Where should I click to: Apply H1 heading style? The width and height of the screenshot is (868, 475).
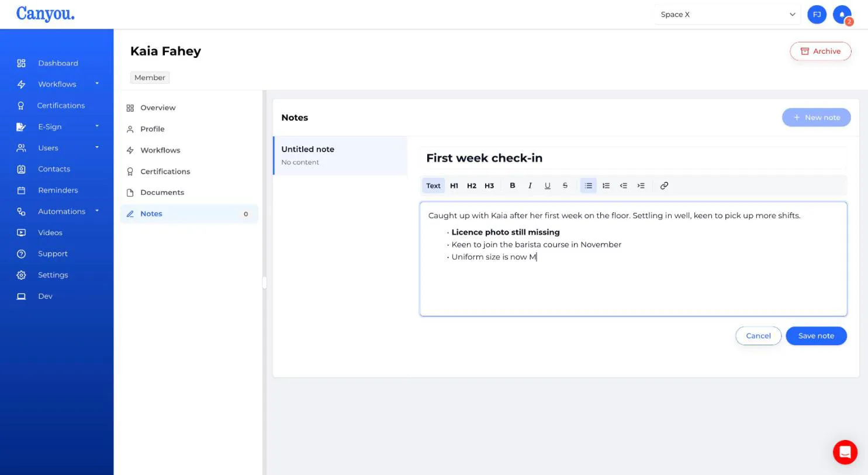[x=454, y=185]
